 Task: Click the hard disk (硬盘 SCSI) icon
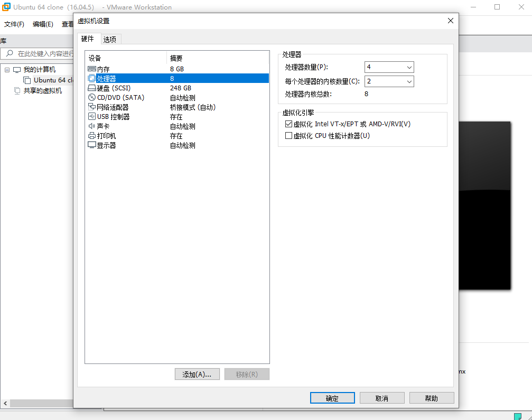click(x=91, y=88)
